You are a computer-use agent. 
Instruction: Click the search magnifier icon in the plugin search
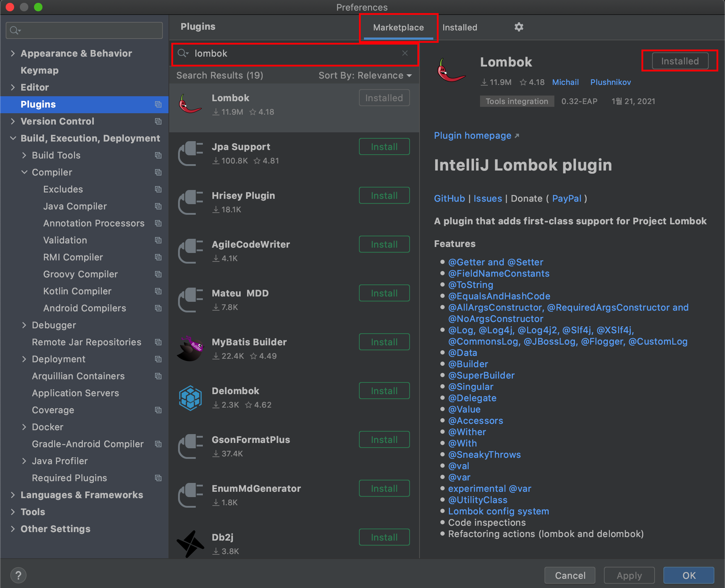click(183, 53)
